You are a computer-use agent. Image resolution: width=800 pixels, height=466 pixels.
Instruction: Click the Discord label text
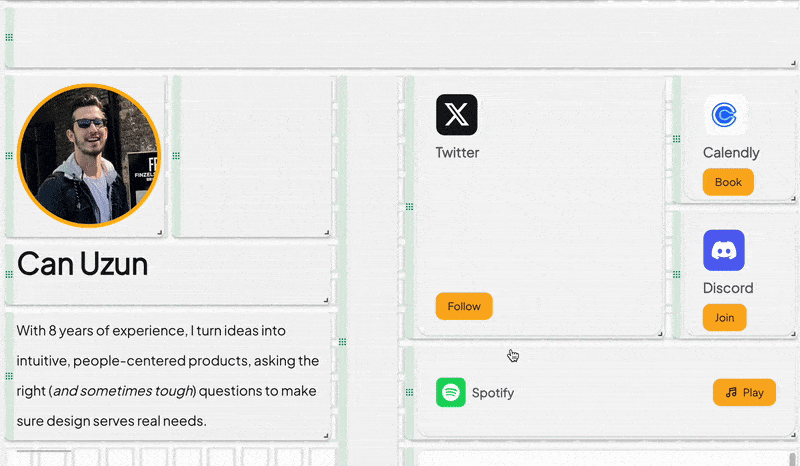(728, 288)
